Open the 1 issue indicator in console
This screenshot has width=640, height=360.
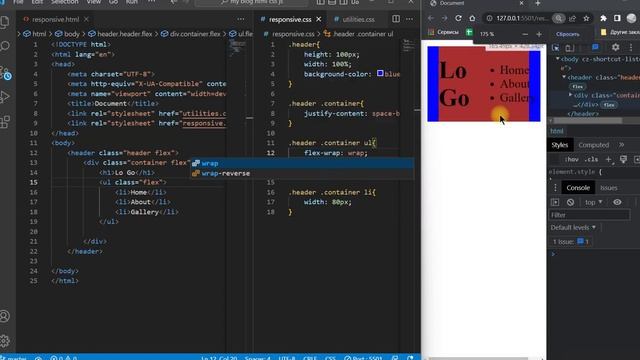(x=571, y=242)
